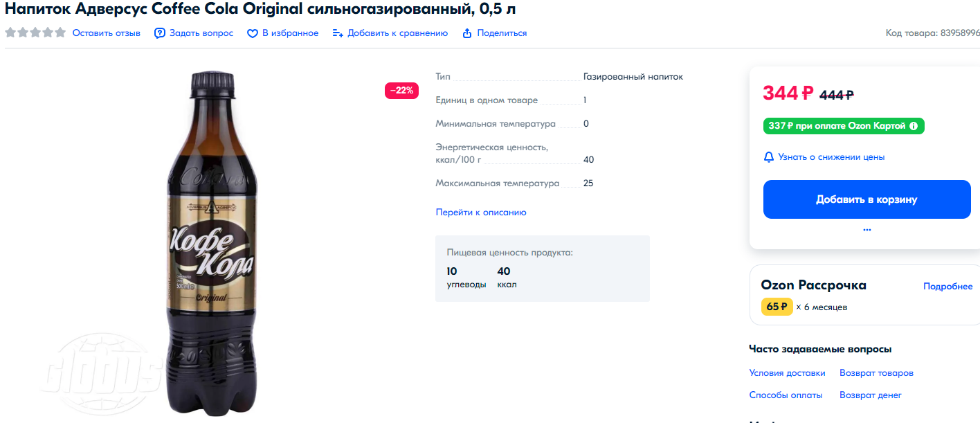Screen dimensions: 980x423
Task: Click 'Поделиться' link
Action: pos(502,33)
